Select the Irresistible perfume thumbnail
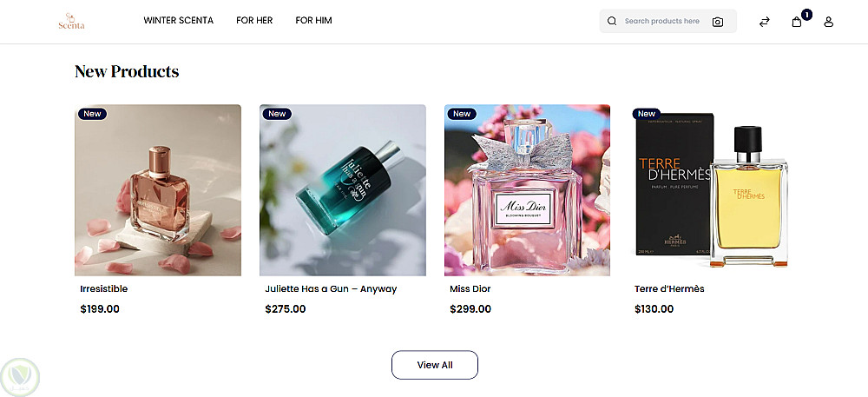868x397 pixels. coord(158,190)
